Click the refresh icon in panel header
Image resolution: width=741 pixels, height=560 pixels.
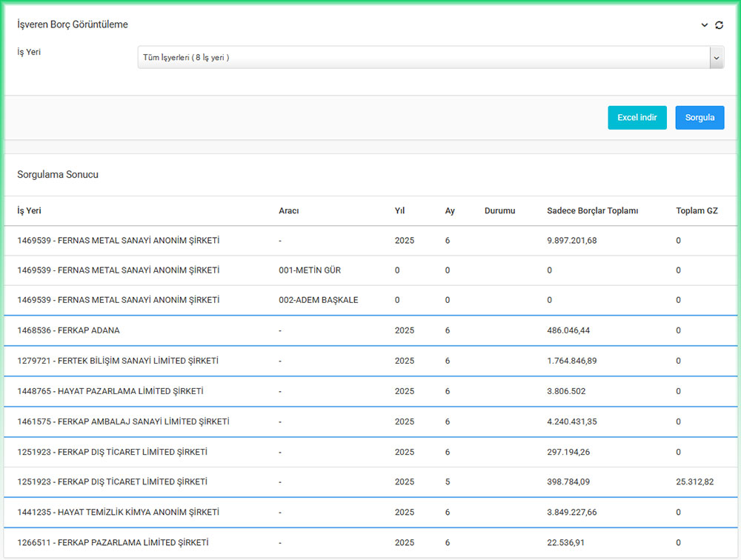(719, 25)
